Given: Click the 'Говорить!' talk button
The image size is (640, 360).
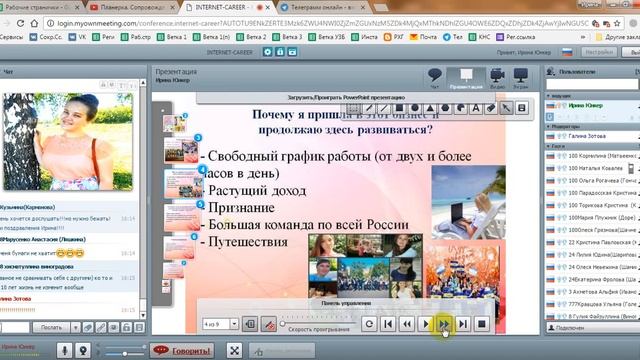Looking at the screenshot, I should point(182,350).
